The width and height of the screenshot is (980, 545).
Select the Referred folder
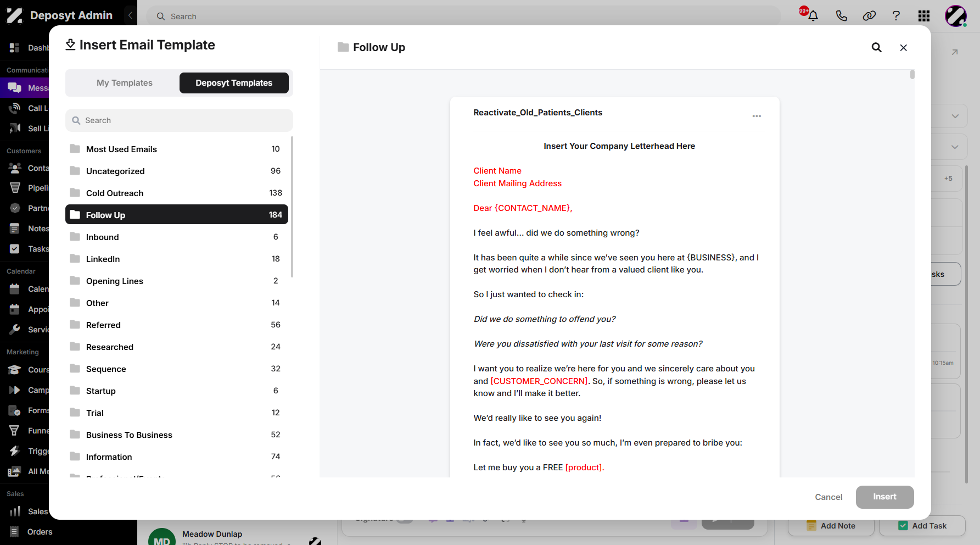coord(177,325)
